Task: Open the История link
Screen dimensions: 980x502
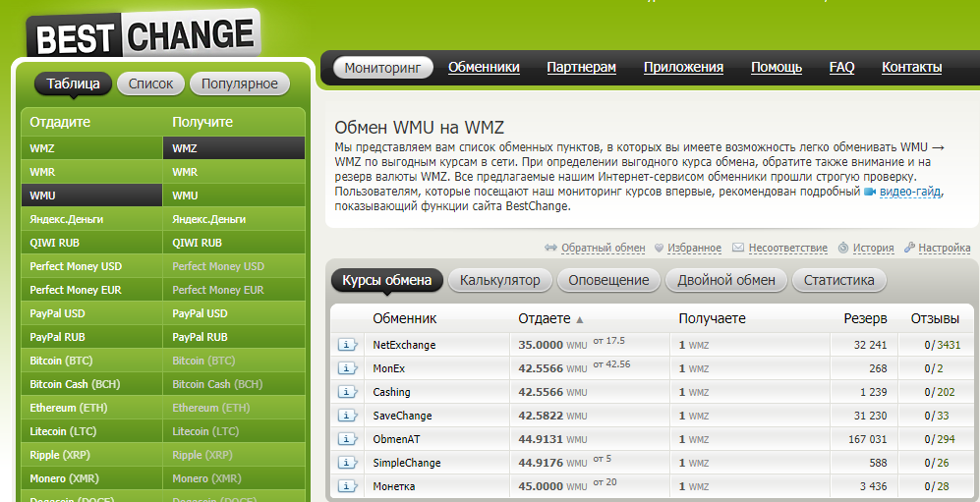Action: (873, 248)
